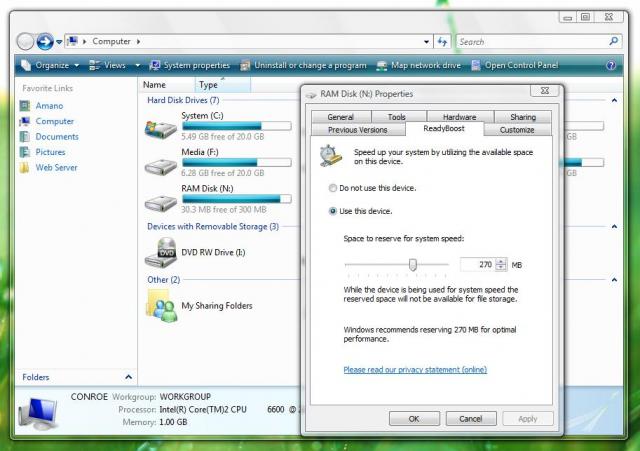The image size is (640, 451).
Task: Increase reserved space with up arrow
Action: click(x=501, y=261)
